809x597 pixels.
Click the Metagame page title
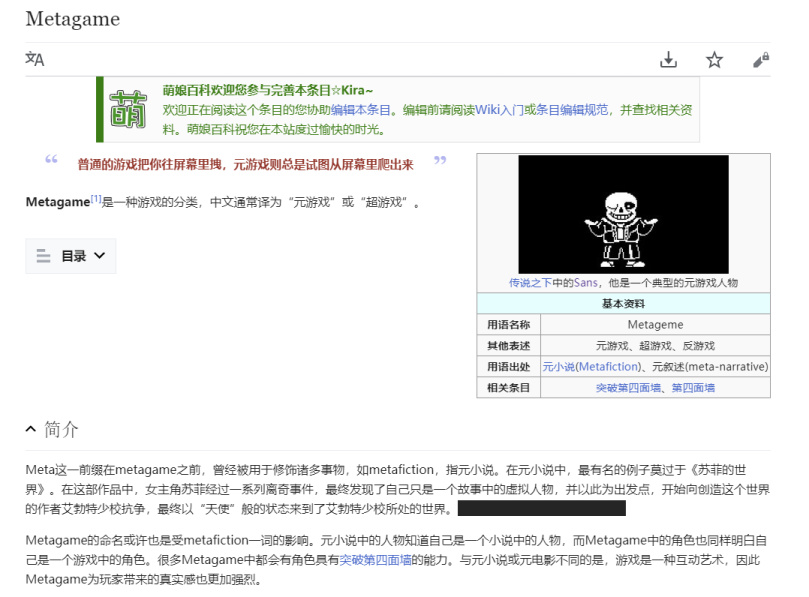pyautogui.click(x=73, y=19)
